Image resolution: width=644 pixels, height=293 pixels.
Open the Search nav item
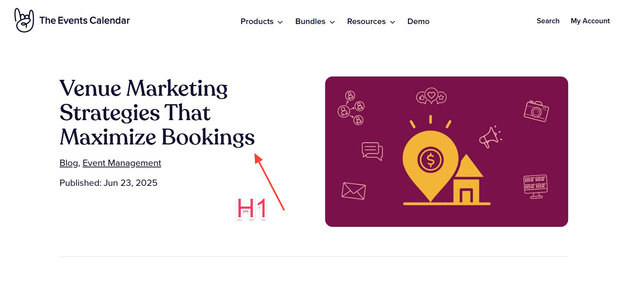tap(548, 21)
